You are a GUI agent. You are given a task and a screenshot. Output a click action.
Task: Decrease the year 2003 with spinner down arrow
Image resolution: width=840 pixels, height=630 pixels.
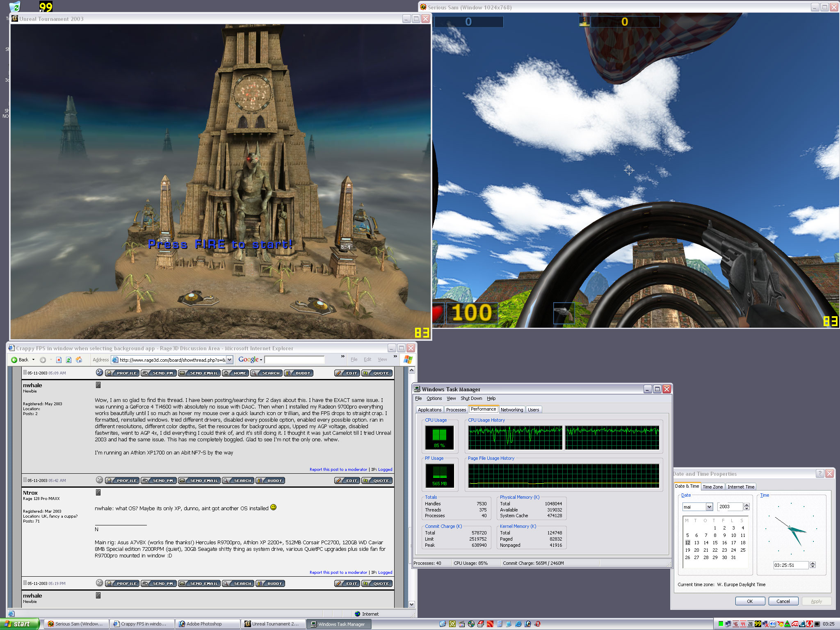tap(746, 509)
